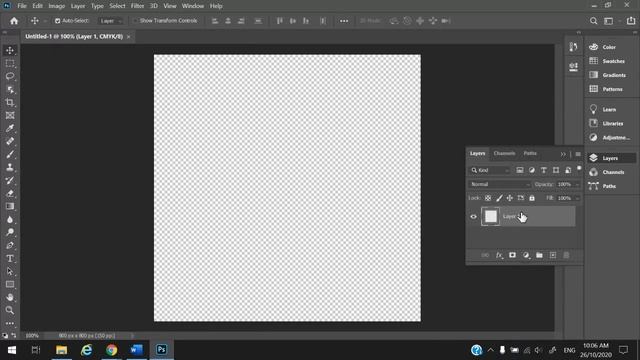
Task: Select the Dodge tool
Action: click(x=10, y=232)
